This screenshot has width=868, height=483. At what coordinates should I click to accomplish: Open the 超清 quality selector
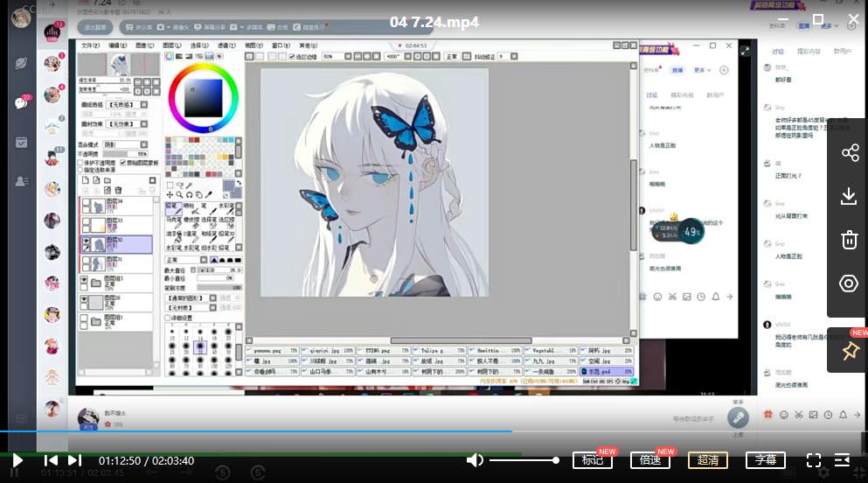point(707,460)
